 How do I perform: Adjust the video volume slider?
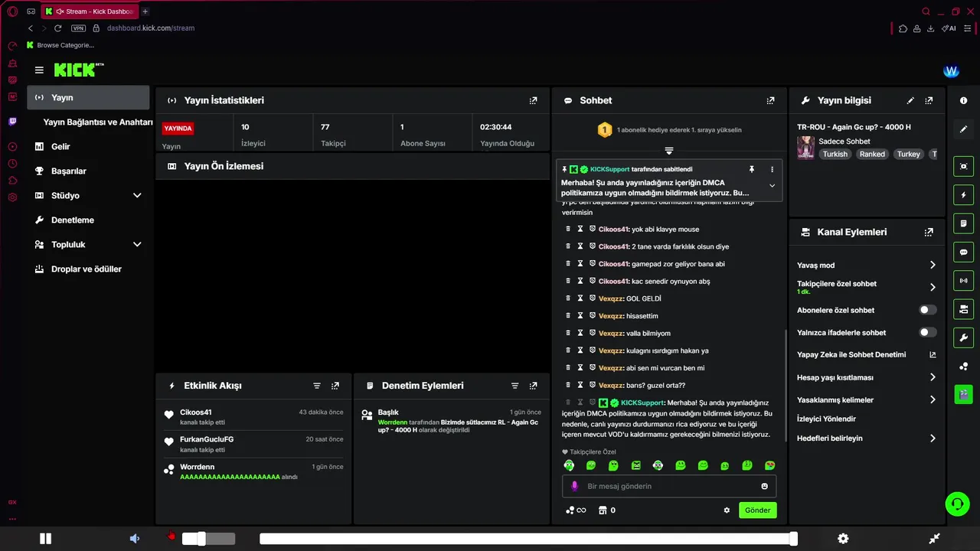pyautogui.click(x=208, y=539)
